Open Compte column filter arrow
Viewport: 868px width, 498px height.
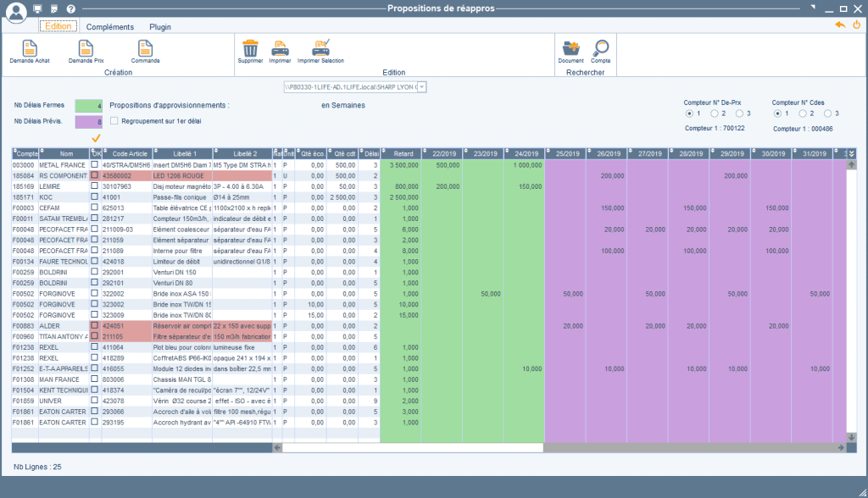pyautogui.click(x=14, y=151)
